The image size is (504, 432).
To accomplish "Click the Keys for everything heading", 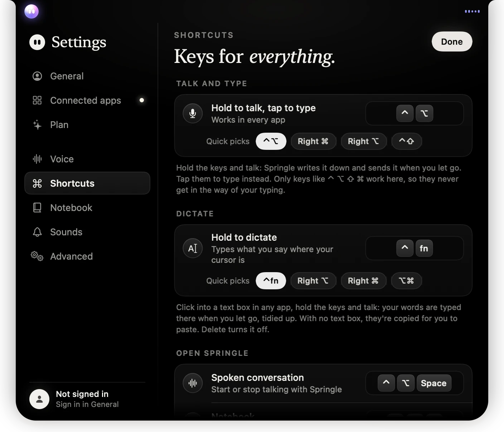I will point(255,57).
